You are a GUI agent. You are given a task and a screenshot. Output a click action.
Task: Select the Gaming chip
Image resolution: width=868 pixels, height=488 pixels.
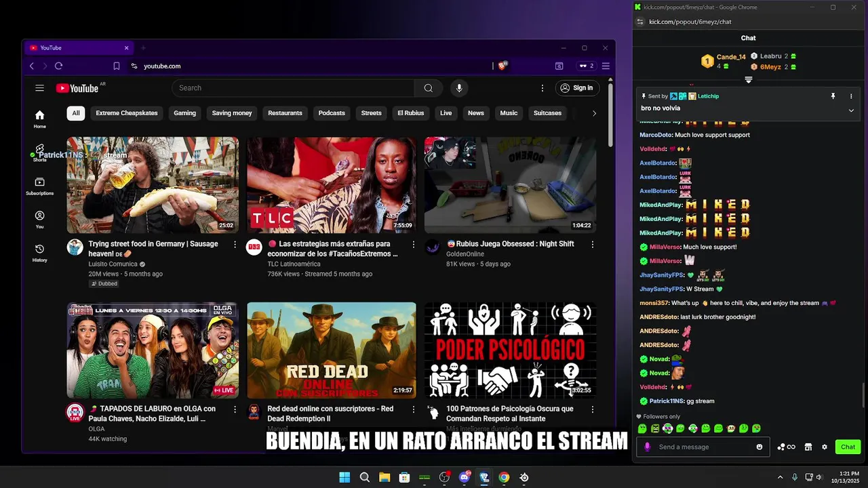tap(184, 113)
